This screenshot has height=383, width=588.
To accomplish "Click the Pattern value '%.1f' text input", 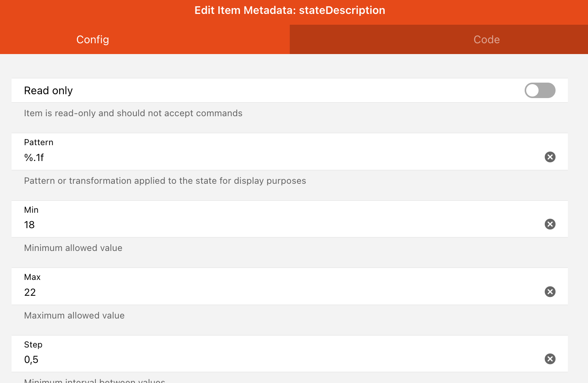I will tap(270, 158).
